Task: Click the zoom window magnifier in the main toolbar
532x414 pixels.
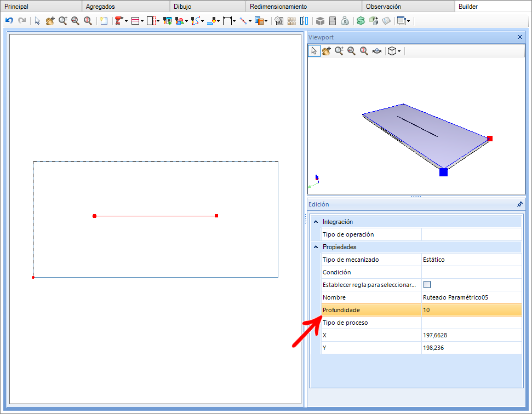Action: (75, 21)
